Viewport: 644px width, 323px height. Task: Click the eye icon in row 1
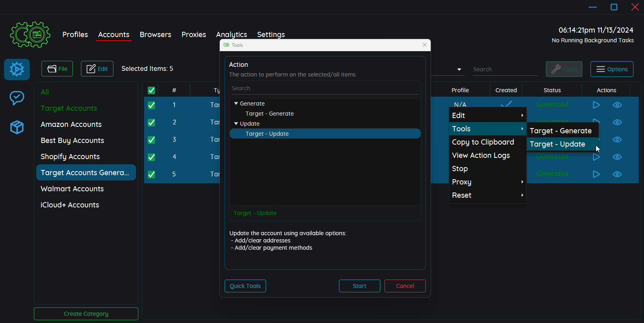617,105
